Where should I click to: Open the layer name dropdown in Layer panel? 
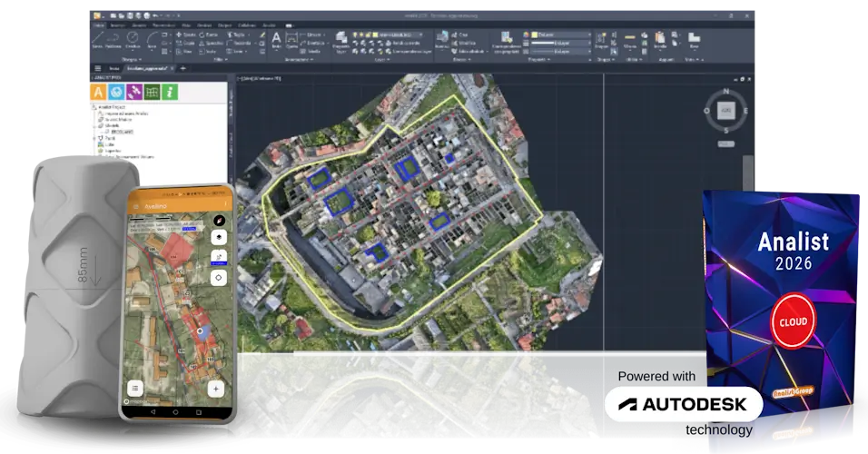click(399, 35)
